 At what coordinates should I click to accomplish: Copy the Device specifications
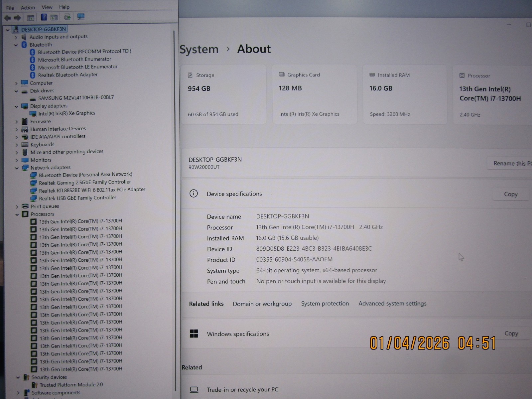(511, 194)
